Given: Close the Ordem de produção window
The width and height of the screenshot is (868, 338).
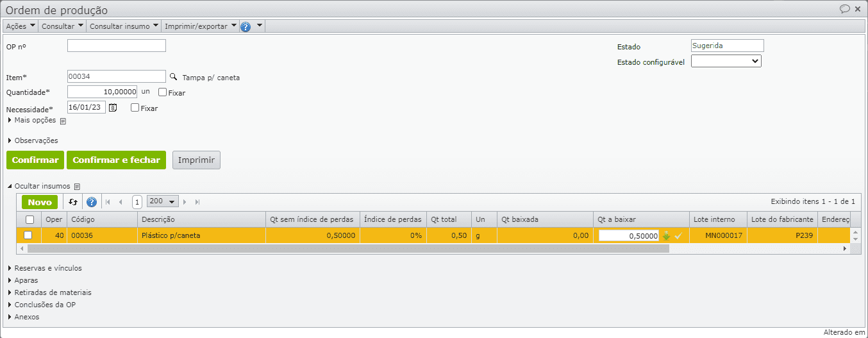Looking at the screenshot, I should tap(858, 9).
